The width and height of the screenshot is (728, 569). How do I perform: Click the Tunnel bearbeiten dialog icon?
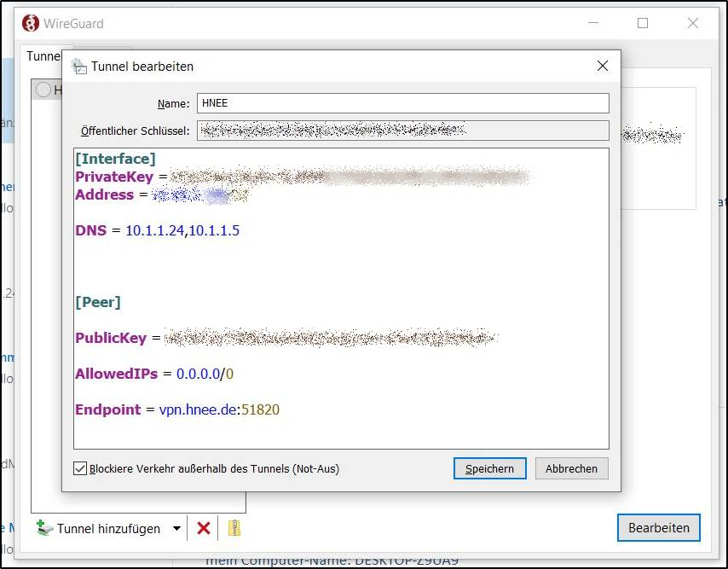[78, 67]
